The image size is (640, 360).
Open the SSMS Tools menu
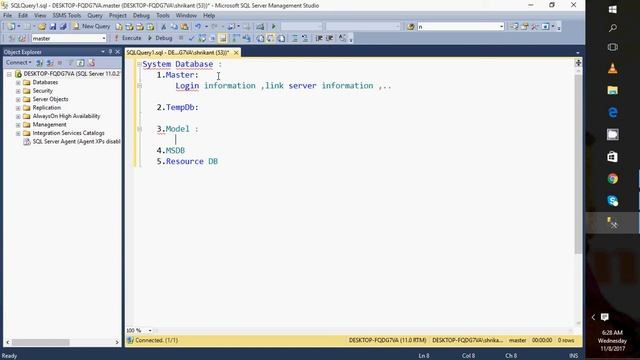(67, 16)
